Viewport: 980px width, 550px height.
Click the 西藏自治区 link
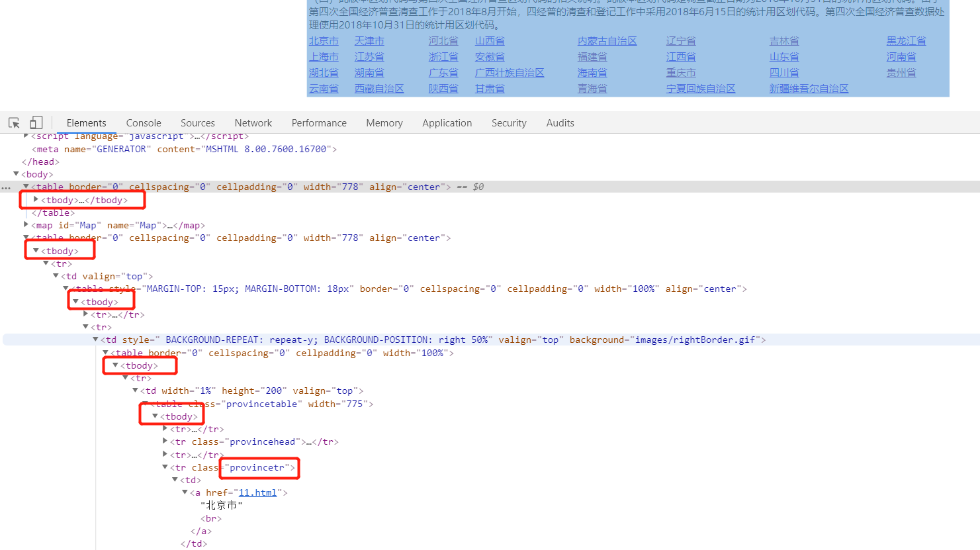[379, 89]
